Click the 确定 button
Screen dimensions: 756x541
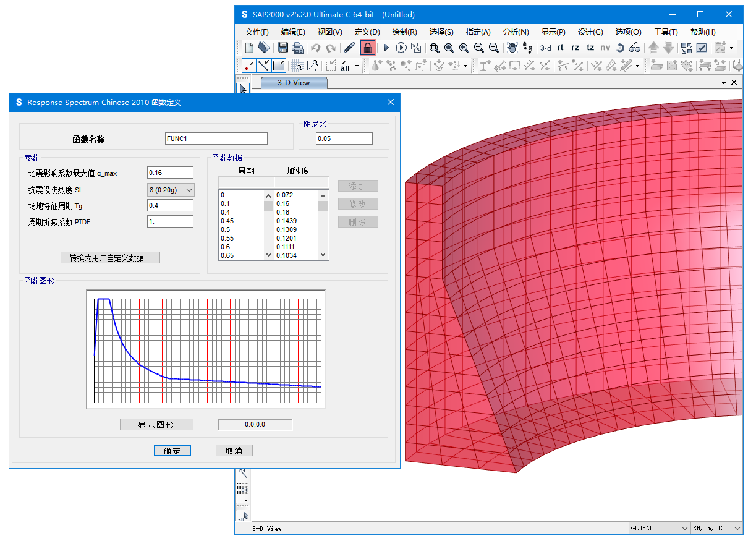tap(172, 451)
